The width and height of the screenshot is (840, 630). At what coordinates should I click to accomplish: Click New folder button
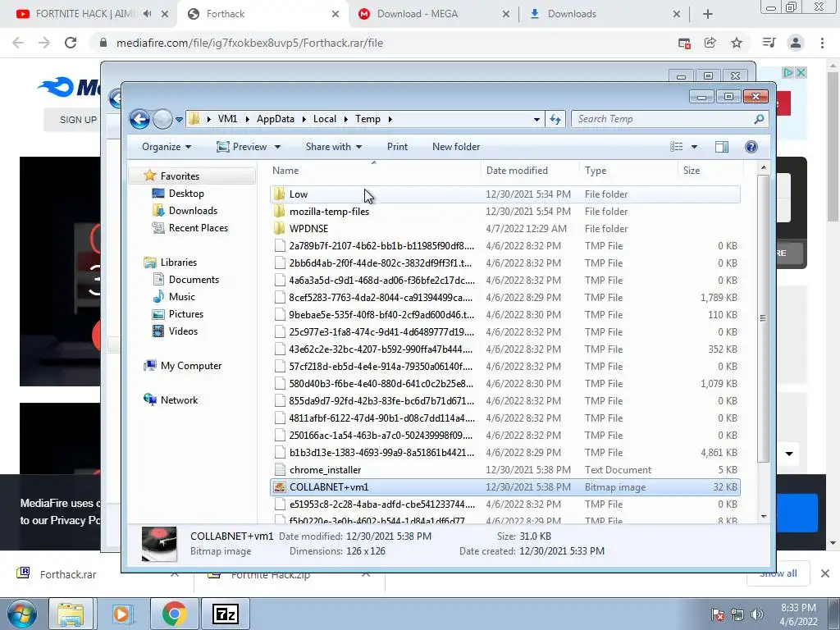456,147
